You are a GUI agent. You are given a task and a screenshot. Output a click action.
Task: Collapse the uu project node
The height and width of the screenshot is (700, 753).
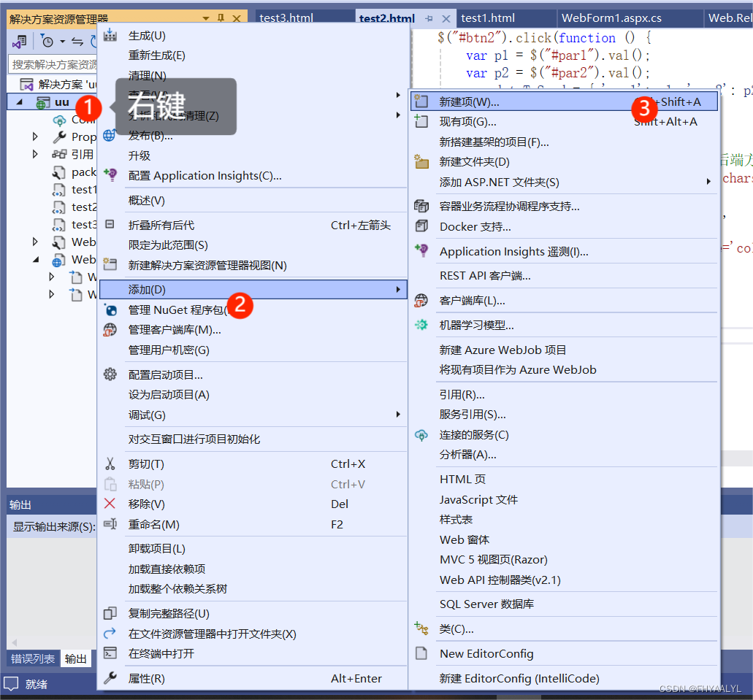[20, 101]
